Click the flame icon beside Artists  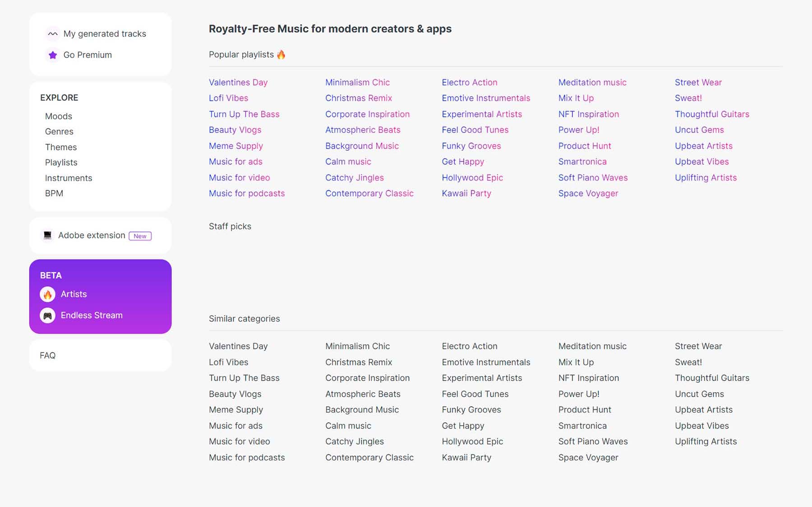48,294
